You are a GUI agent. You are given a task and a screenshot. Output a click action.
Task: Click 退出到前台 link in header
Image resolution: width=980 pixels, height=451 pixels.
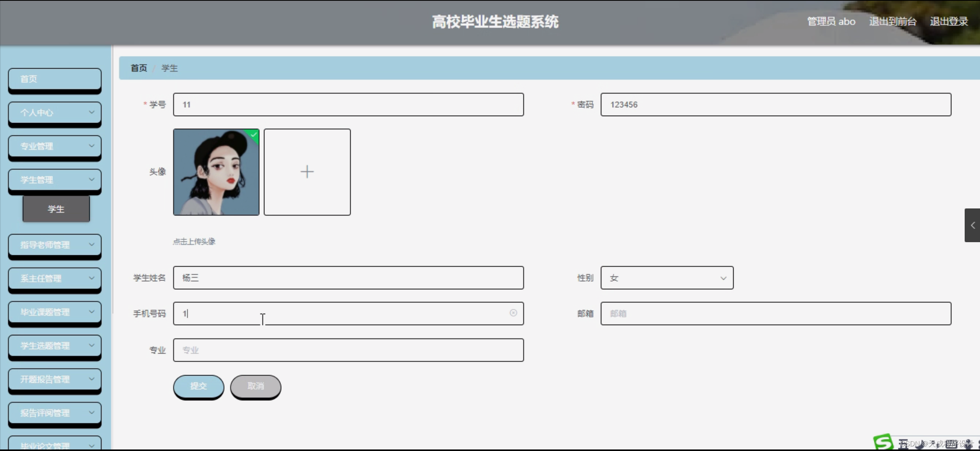tap(892, 21)
